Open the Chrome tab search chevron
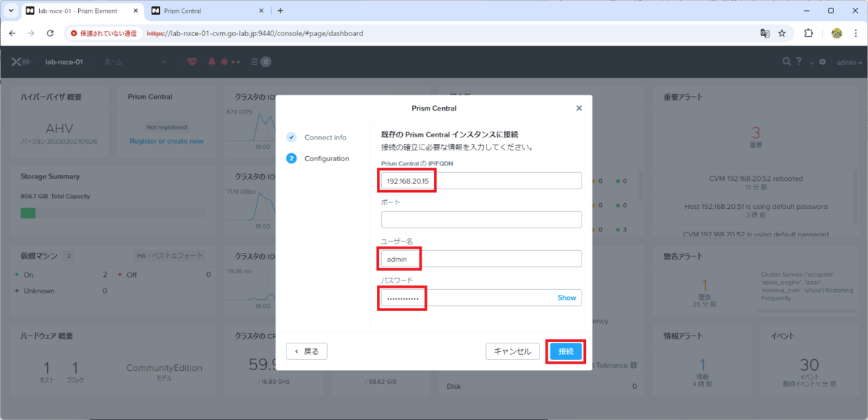 coord(11,11)
